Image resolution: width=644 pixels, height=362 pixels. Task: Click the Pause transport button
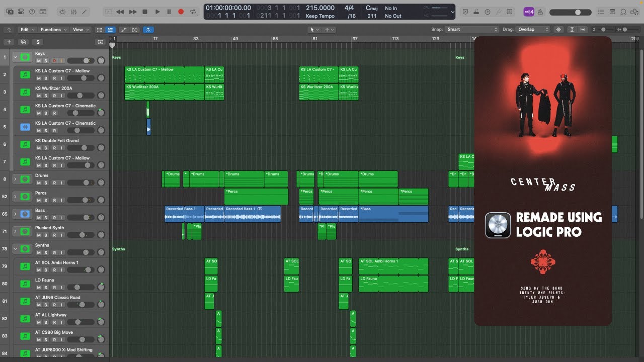(x=169, y=12)
